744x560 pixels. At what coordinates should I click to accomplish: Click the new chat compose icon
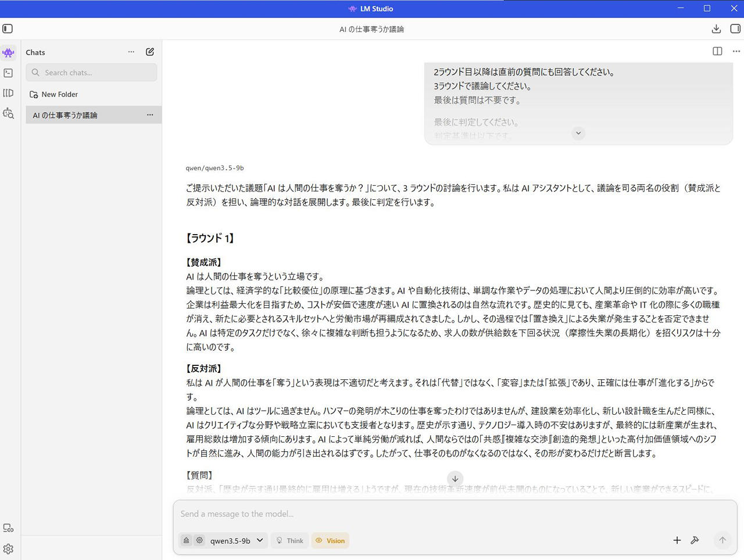pyautogui.click(x=150, y=52)
